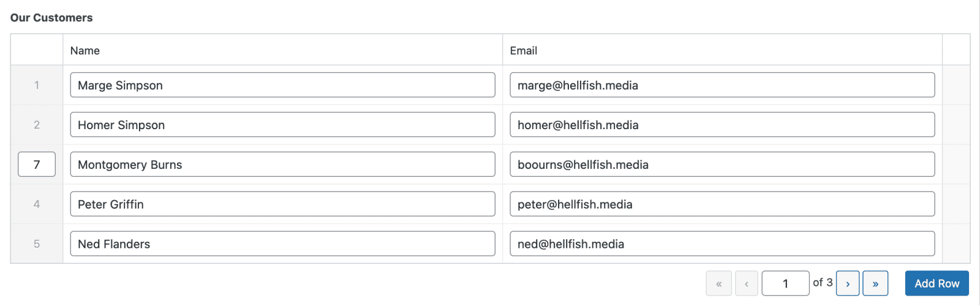Click the Add Row button
Image resolution: width=980 pixels, height=306 pixels.
937,283
